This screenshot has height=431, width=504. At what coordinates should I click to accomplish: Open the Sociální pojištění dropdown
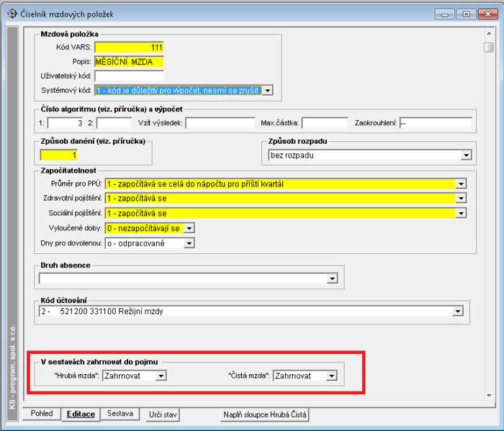pos(461,213)
